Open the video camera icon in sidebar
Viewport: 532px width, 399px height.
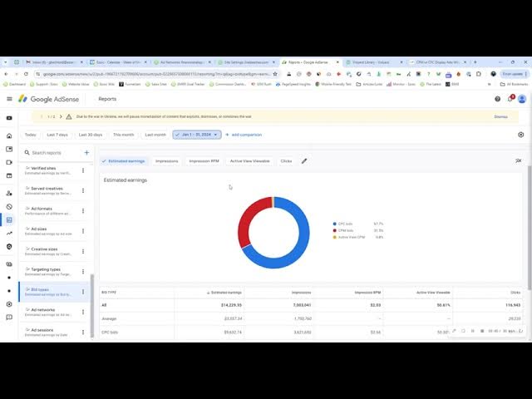(x=9, y=162)
